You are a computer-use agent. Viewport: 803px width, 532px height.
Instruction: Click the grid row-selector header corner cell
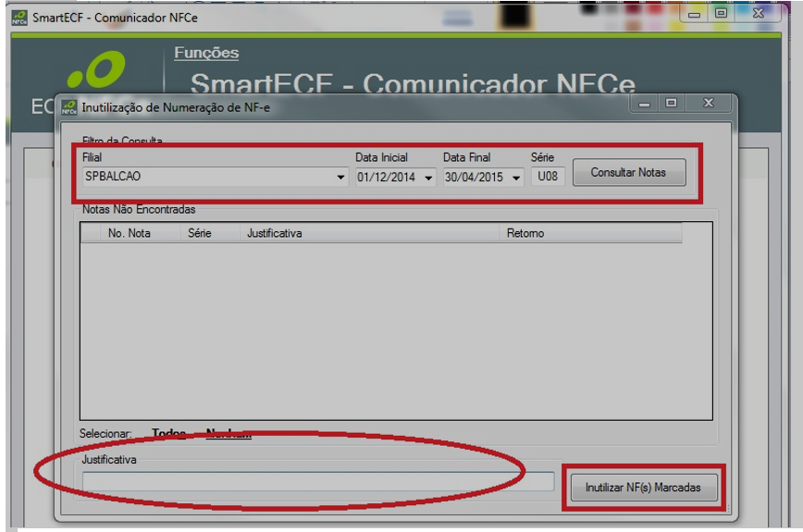point(91,233)
